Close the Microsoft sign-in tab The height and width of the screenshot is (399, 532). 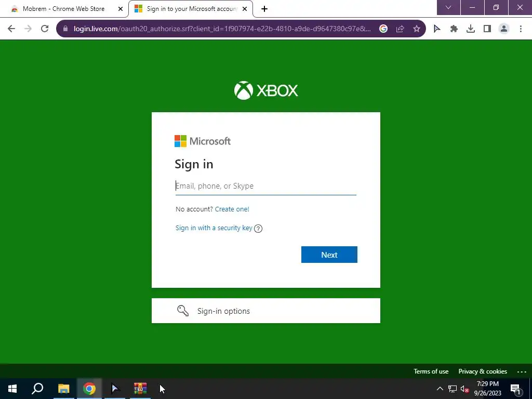tap(245, 9)
